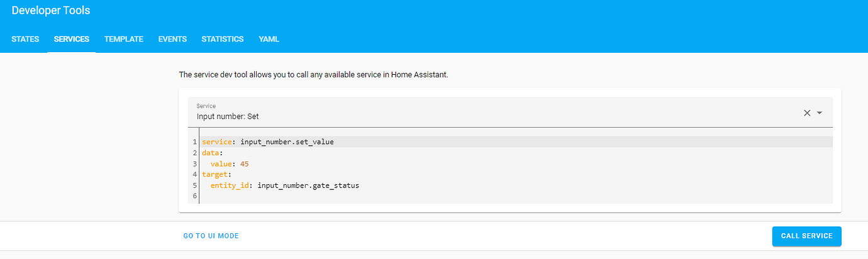Switch to the YAML tab
Screen dimensions: 868x259
point(269,39)
